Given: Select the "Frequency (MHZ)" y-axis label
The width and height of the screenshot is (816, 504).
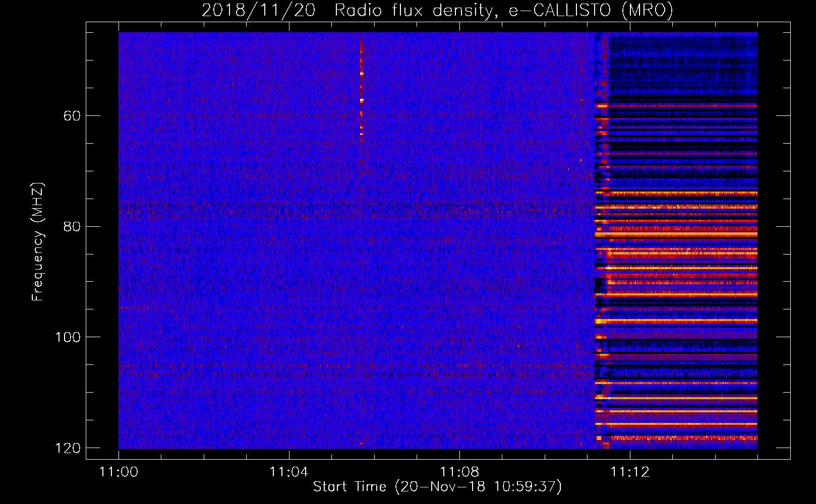Looking at the screenshot, I should pyautogui.click(x=38, y=241).
